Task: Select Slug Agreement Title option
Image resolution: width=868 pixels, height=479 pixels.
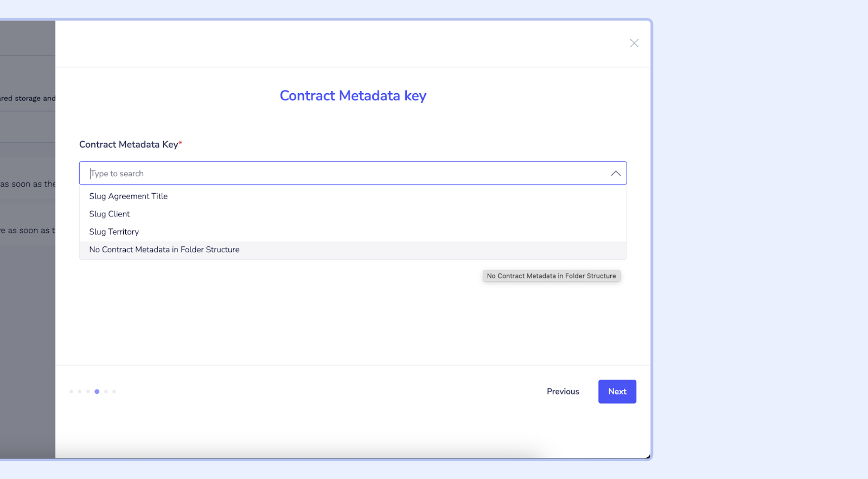Action: (x=129, y=196)
